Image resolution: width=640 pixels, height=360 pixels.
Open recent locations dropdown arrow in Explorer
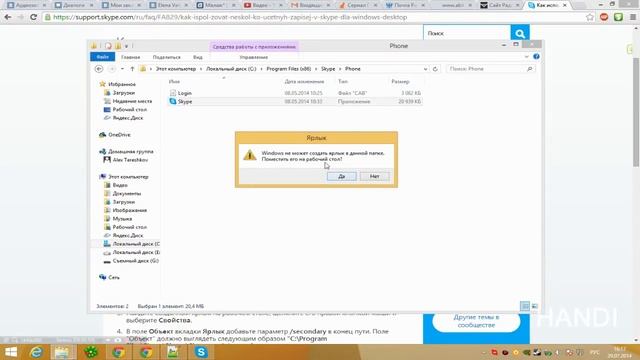click(122, 69)
